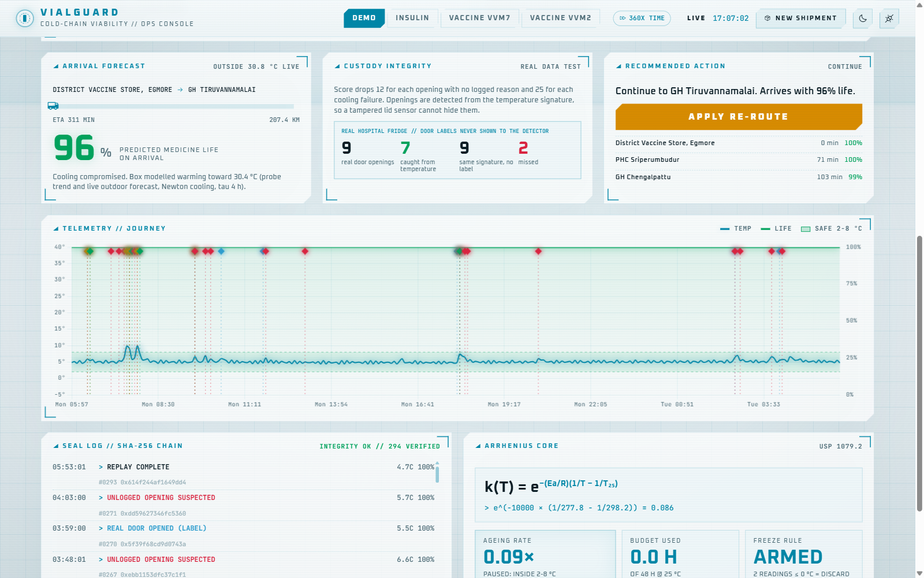Click the LIVE clock 17:07:02

click(731, 18)
